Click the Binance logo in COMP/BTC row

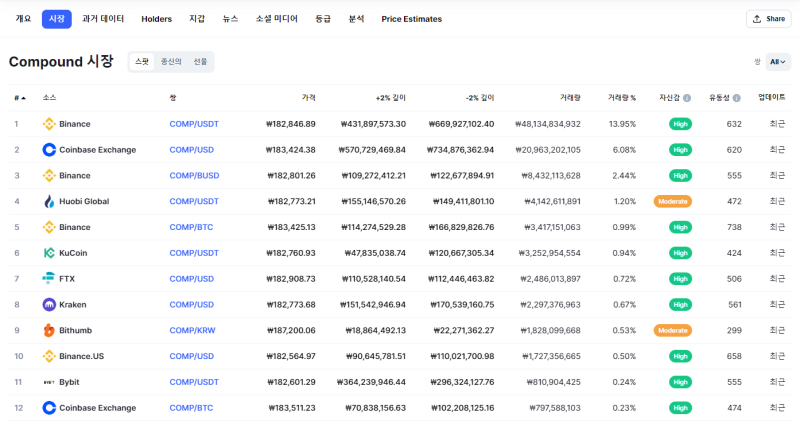click(49, 227)
